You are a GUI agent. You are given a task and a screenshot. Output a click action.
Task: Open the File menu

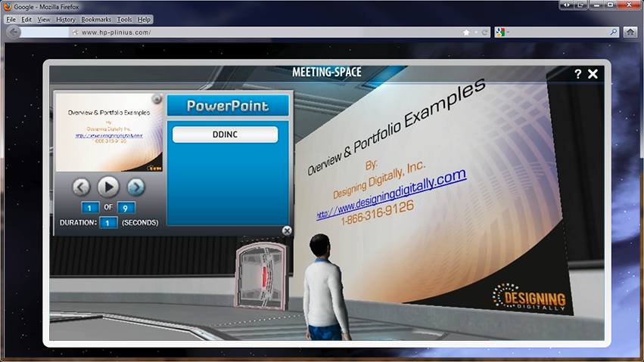coord(11,19)
